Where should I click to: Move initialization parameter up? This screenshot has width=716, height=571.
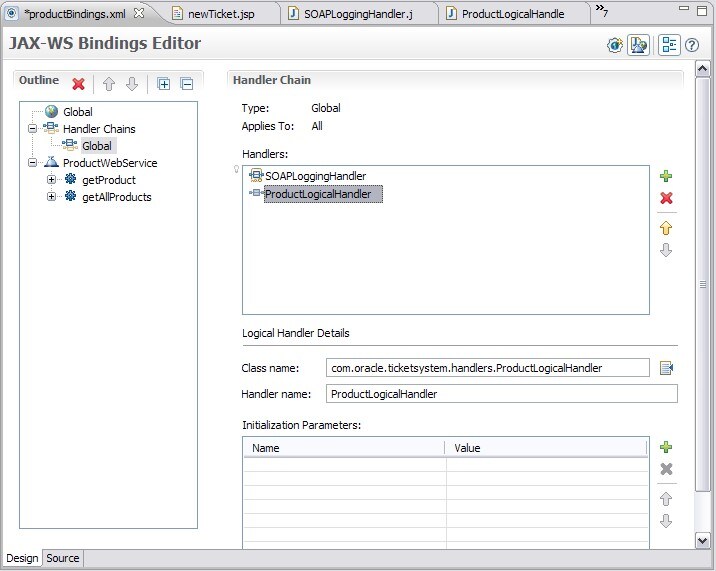tap(666, 499)
